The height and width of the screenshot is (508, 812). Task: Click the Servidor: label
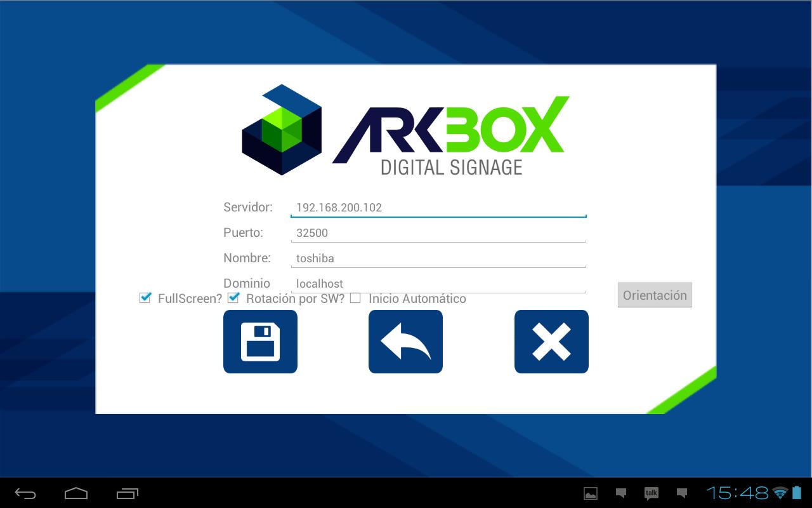[x=248, y=207]
